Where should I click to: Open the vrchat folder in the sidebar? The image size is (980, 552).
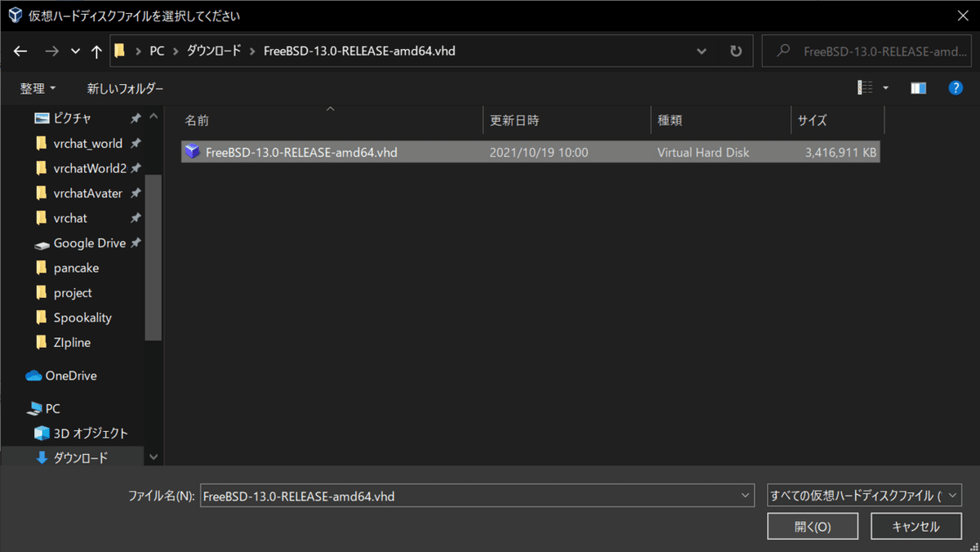click(70, 218)
